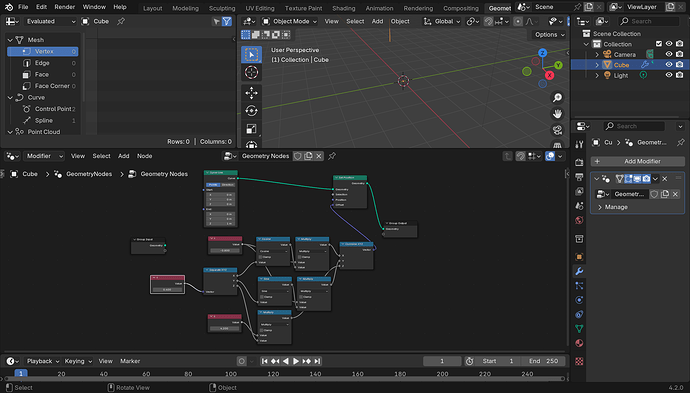Switch to the UV Editing workspace tab
The height and width of the screenshot is (393, 690).
(x=260, y=8)
